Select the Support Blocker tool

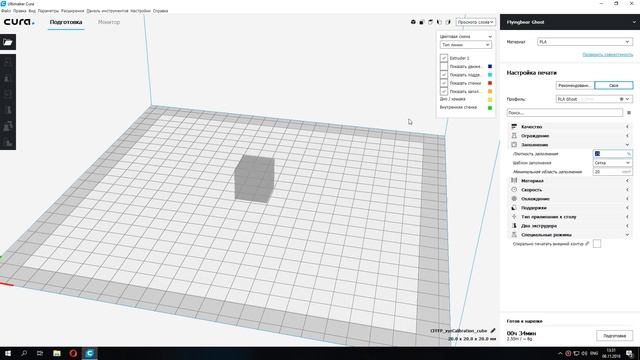pyautogui.click(x=8, y=142)
